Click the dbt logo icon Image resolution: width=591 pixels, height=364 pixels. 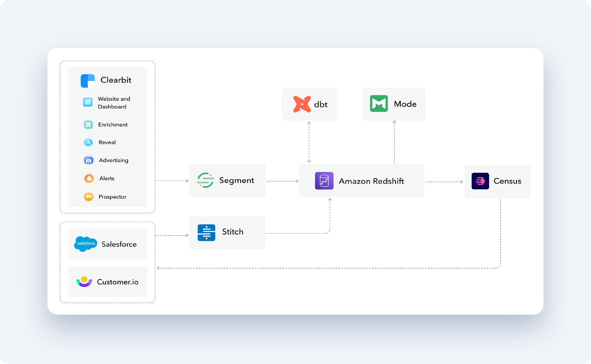pos(302,104)
